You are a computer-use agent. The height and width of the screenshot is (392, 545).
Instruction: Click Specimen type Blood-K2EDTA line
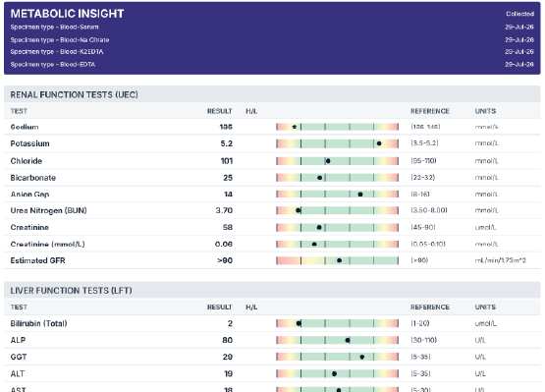pos(57,52)
